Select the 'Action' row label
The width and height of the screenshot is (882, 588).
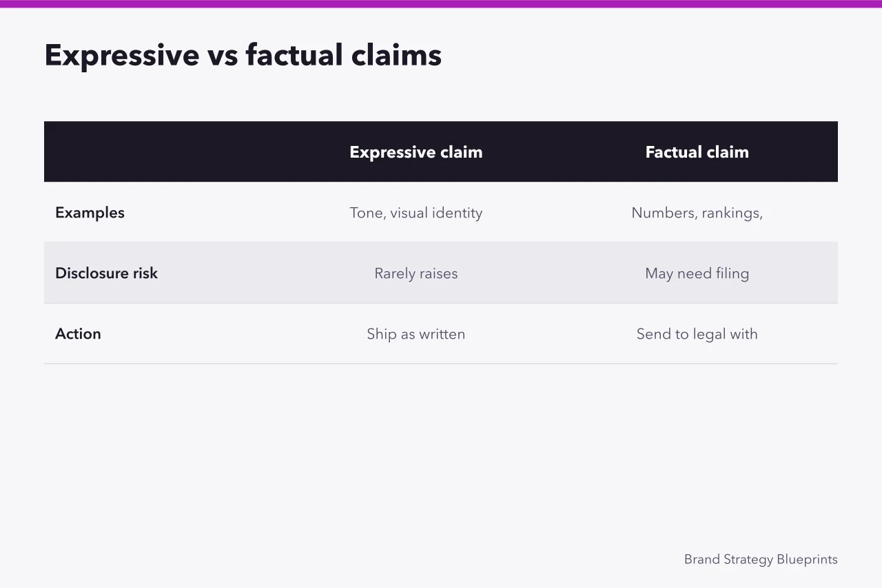tap(78, 334)
